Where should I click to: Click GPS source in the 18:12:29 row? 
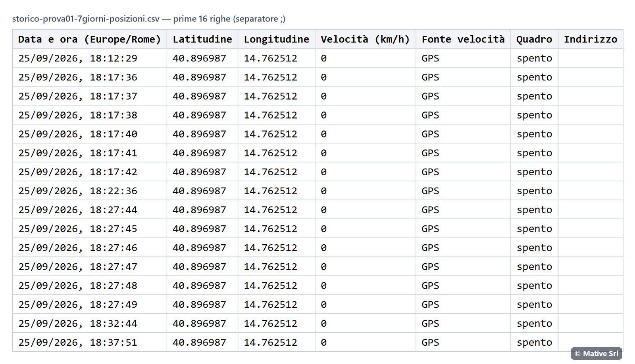point(430,58)
